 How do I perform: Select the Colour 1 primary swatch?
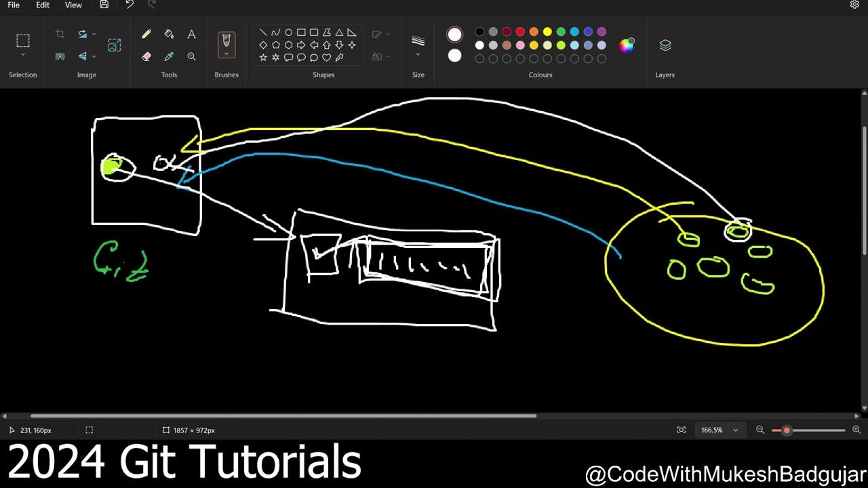[454, 35]
